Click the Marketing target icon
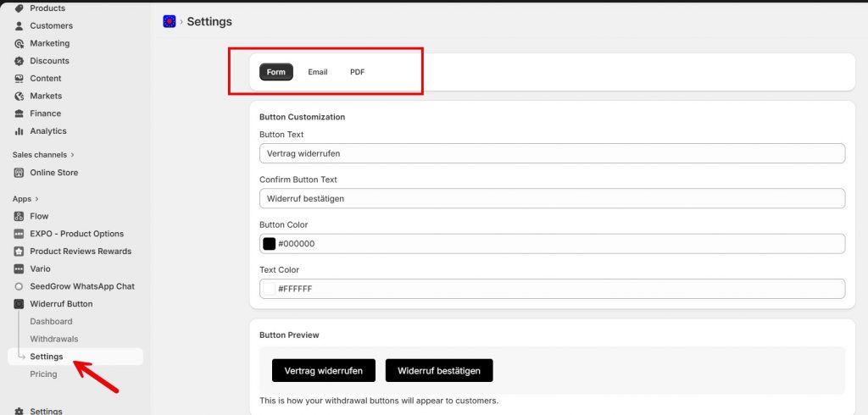Image resolution: width=868 pixels, height=415 pixels. (19, 43)
